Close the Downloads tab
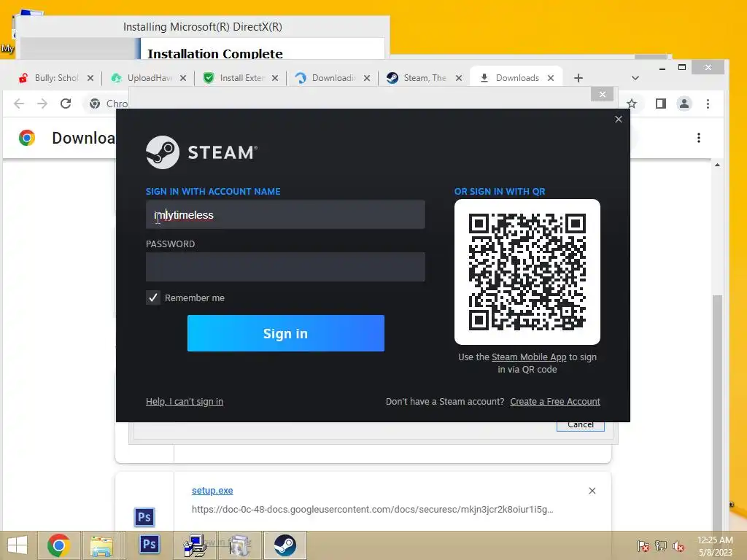Viewport: 747px width, 560px height. click(551, 78)
